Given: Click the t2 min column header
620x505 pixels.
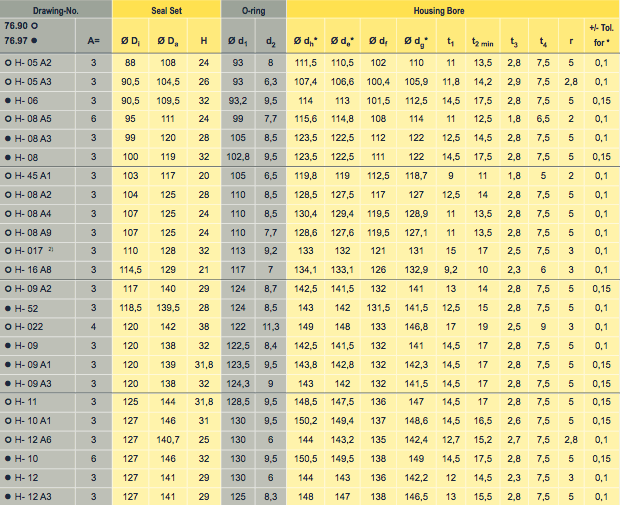Looking at the screenshot, I should click(483, 42).
